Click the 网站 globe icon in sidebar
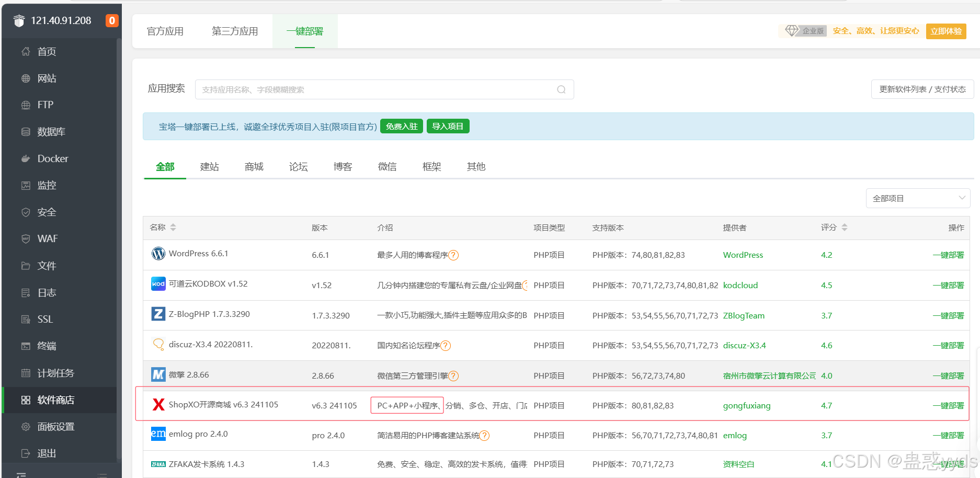This screenshot has height=478, width=980. (26, 78)
